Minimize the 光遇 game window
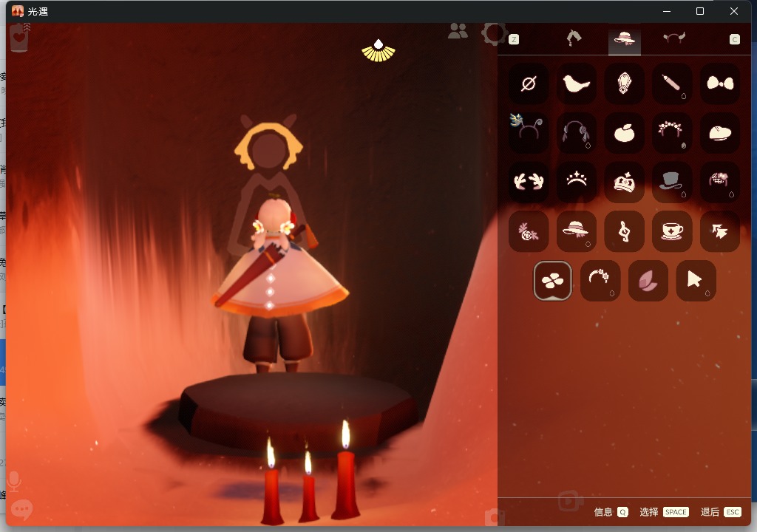 pos(667,11)
